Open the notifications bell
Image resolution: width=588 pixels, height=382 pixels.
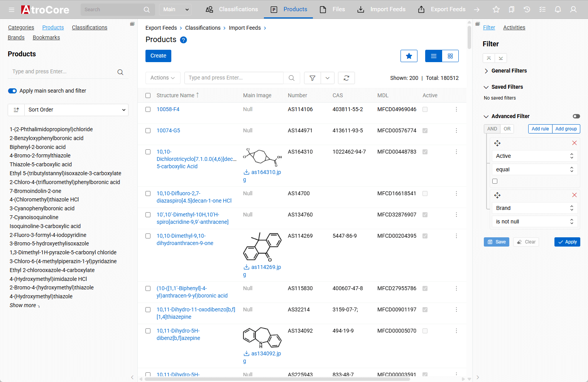(x=558, y=9)
